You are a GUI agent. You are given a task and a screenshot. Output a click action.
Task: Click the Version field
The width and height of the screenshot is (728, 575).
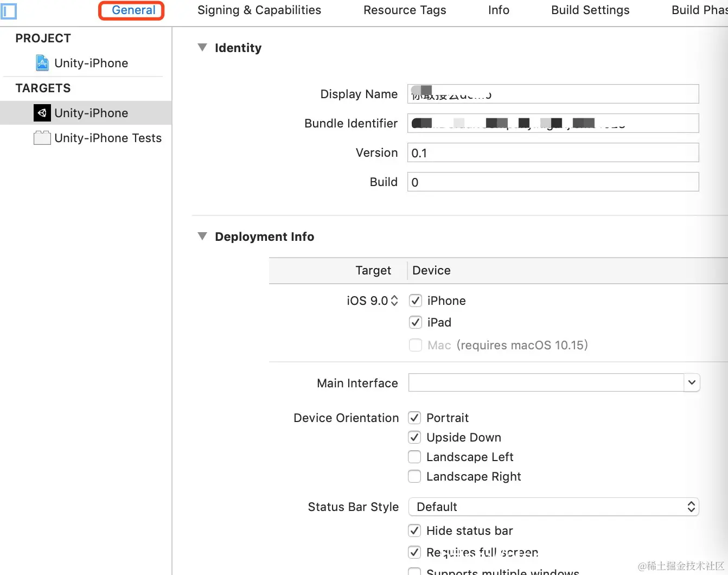click(553, 152)
